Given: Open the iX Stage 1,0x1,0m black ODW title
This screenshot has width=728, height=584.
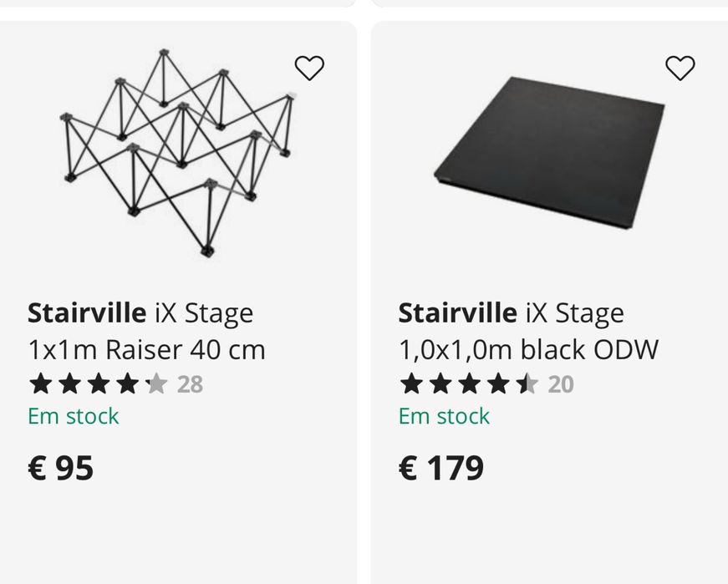Looking at the screenshot, I should 528,331.
